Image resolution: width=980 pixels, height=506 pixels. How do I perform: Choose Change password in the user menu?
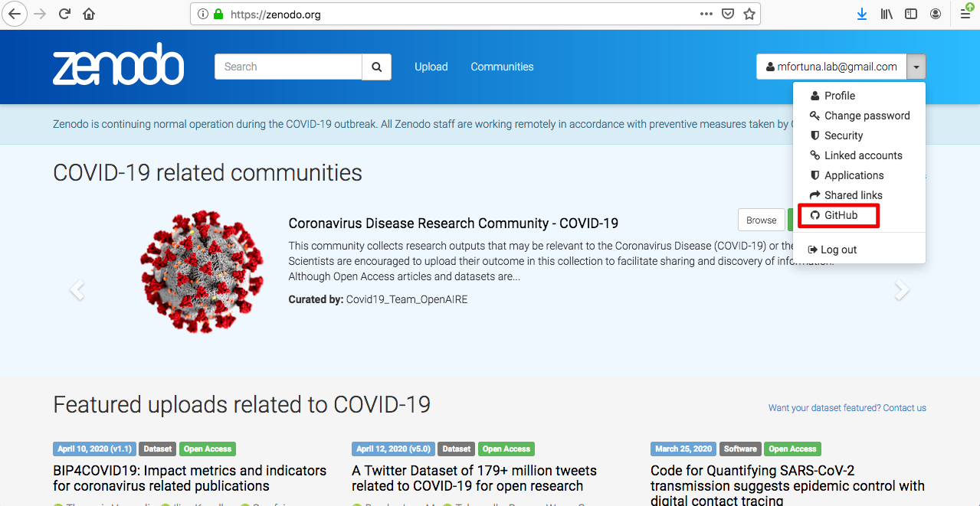coord(860,116)
